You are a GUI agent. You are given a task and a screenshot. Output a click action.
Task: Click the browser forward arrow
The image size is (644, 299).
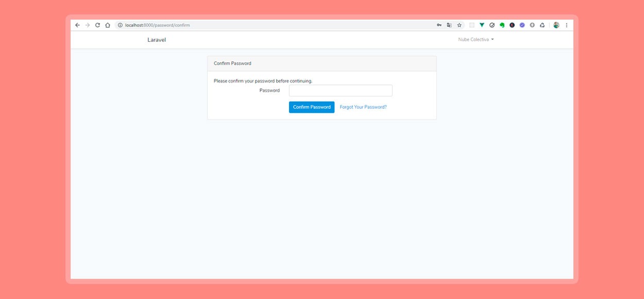[88, 25]
